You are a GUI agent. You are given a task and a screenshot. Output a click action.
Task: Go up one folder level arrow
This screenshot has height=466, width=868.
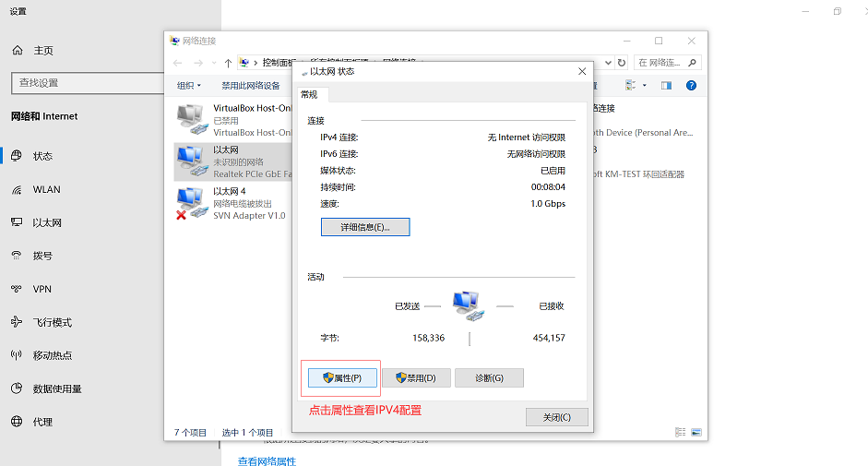[228, 63]
